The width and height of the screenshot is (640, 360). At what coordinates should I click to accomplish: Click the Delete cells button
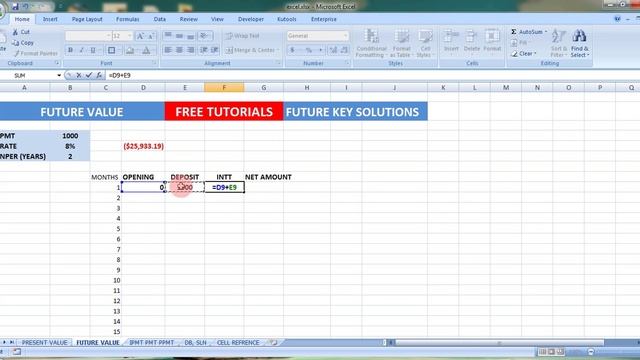[471, 41]
